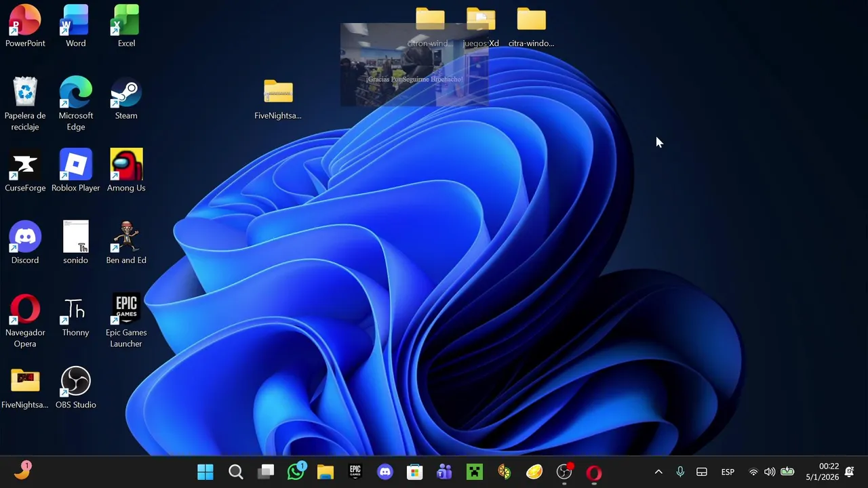Open the widgets button on taskbar

pos(22,471)
